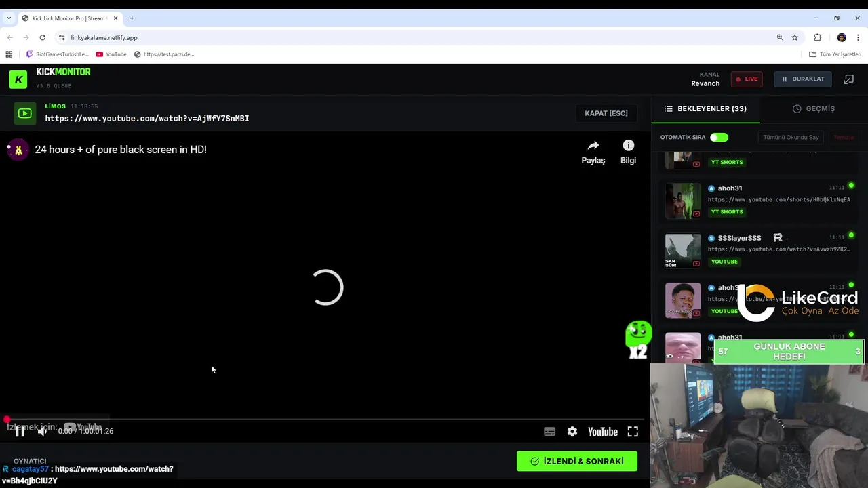Click the popout icon next to DURAKLAT
This screenshot has height=488, width=868.
tap(848, 79)
